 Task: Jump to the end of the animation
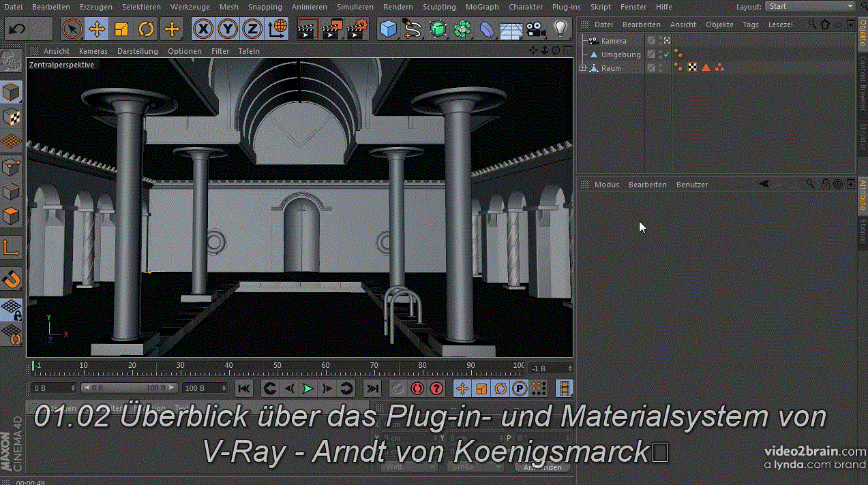[372, 388]
